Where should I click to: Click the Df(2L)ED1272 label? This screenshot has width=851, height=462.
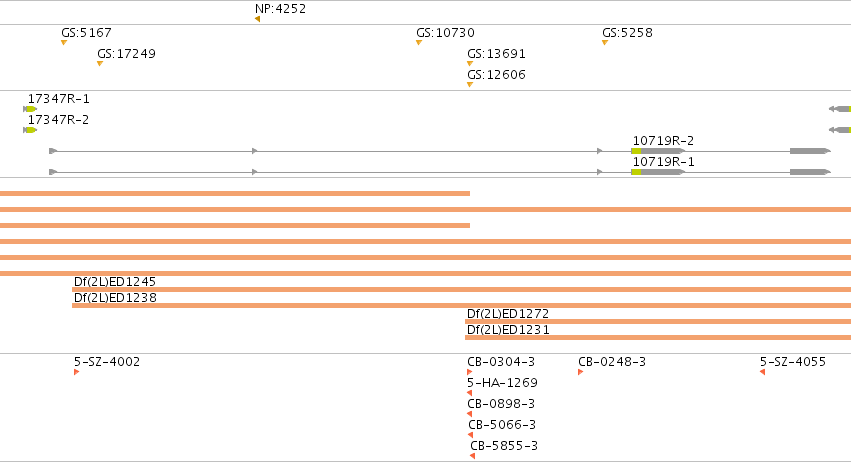coord(508,314)
